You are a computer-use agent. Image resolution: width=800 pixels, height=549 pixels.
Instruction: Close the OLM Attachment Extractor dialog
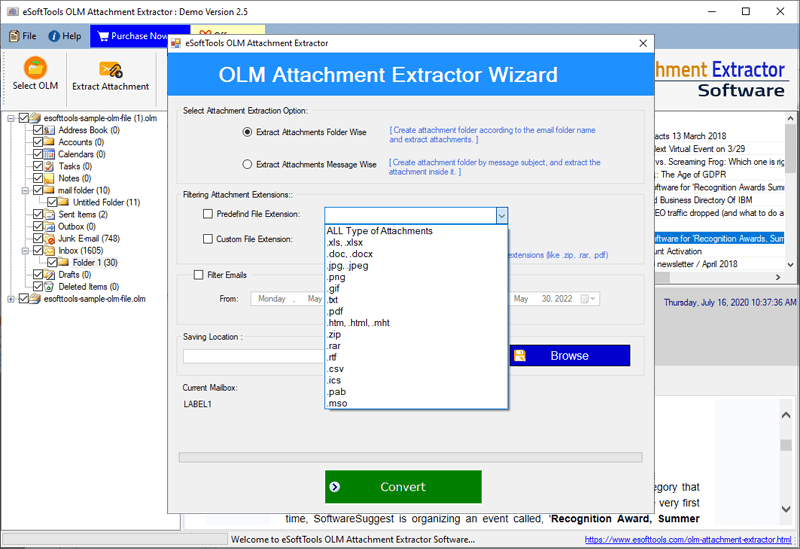click(643, 43)
